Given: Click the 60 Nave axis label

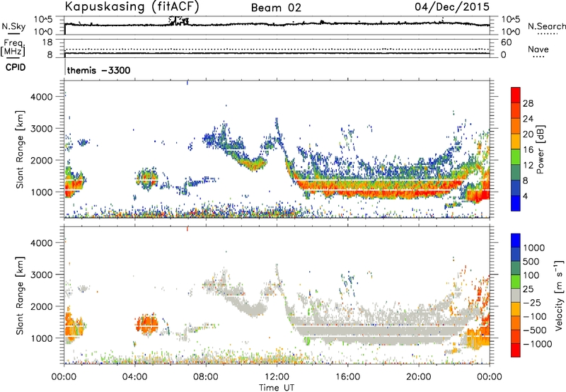Looking at the screenshot, I should click(x=506, y=42).
